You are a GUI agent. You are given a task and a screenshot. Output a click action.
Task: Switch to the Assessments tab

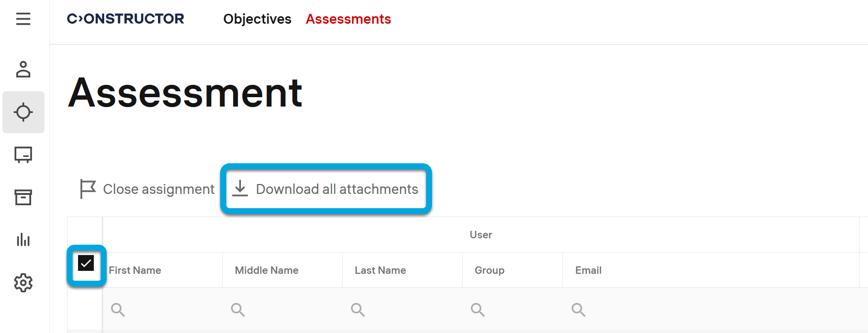click(x=348, y=19)
